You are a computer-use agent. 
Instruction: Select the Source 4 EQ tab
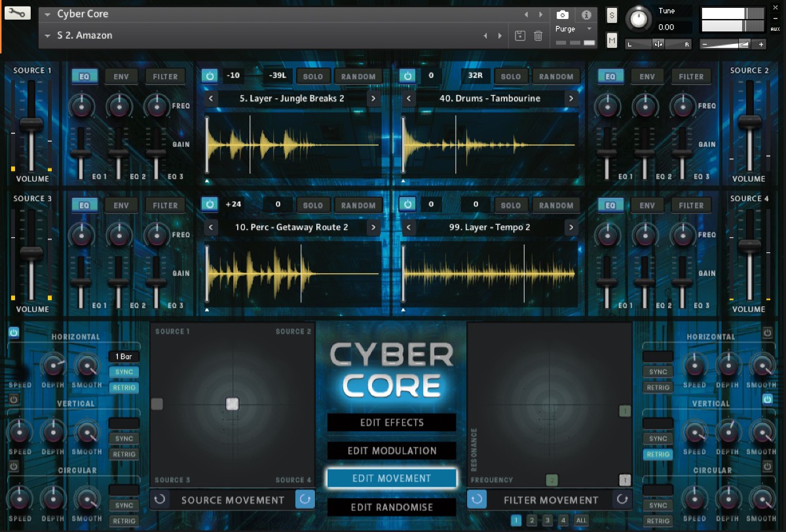point(610,205)
